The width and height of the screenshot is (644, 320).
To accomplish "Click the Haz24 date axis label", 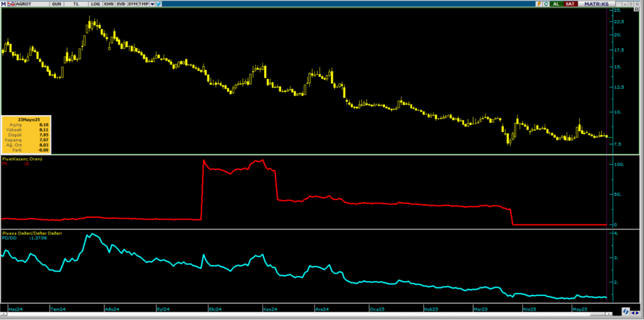I will (15, 309).
